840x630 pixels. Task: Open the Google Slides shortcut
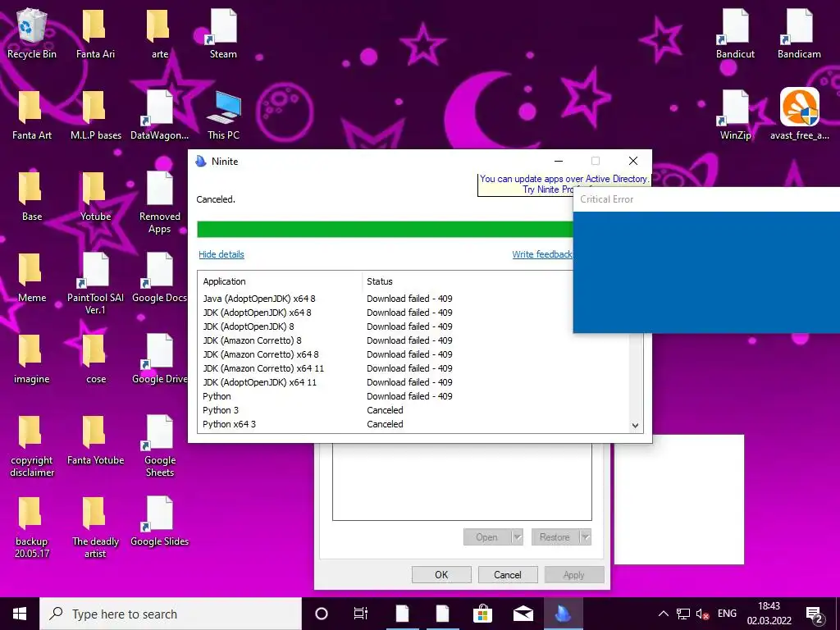point(159,522)
